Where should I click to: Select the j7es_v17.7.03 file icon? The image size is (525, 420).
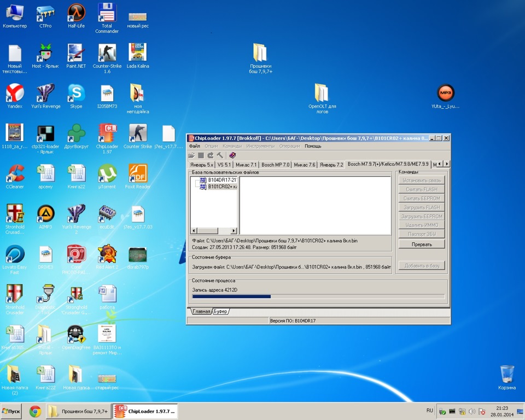click(x=138, y=217)
